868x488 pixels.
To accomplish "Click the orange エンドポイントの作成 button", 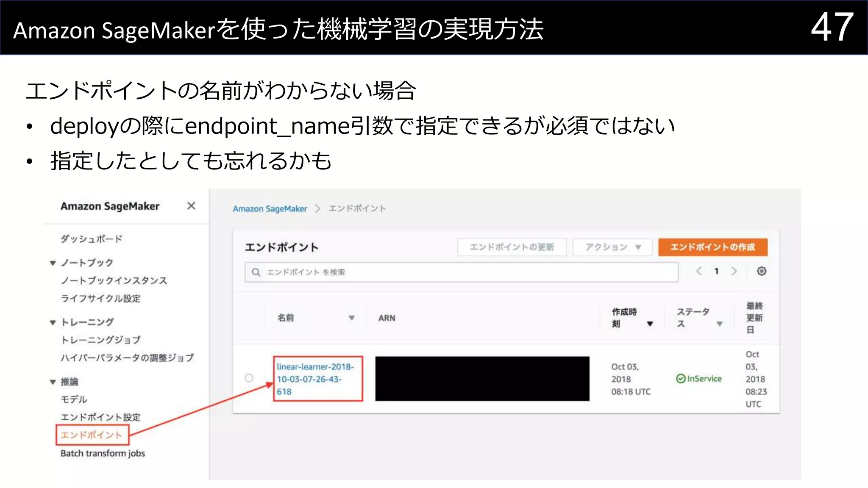I will (x=713, y=247).
